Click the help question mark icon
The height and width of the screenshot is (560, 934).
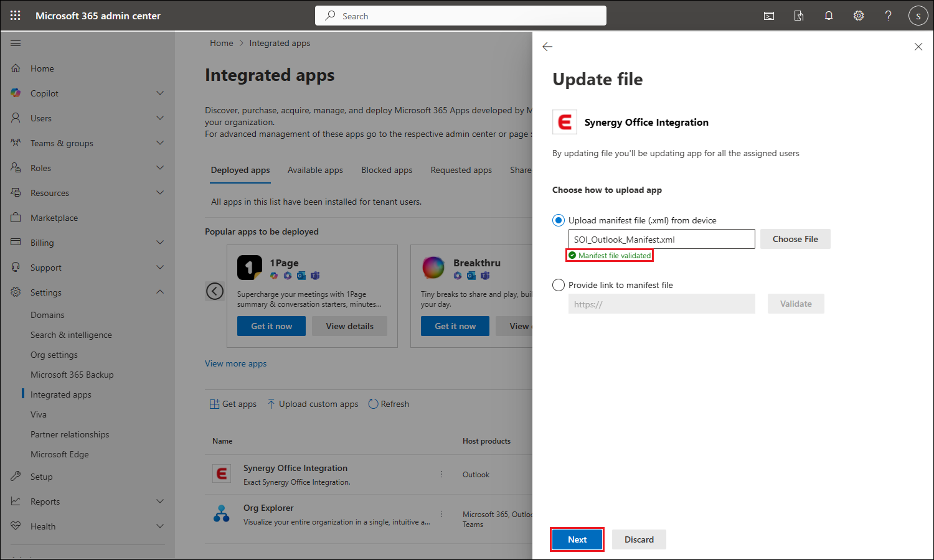tap(889, 16)
